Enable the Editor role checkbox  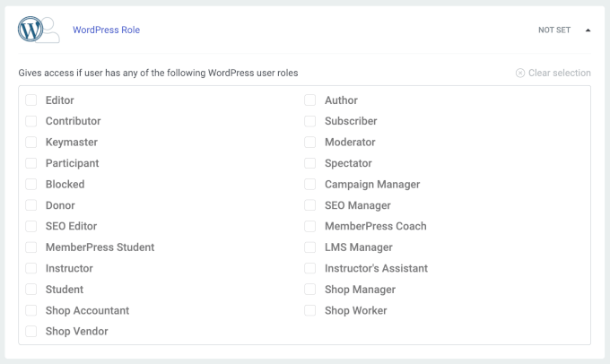[31, 100]
